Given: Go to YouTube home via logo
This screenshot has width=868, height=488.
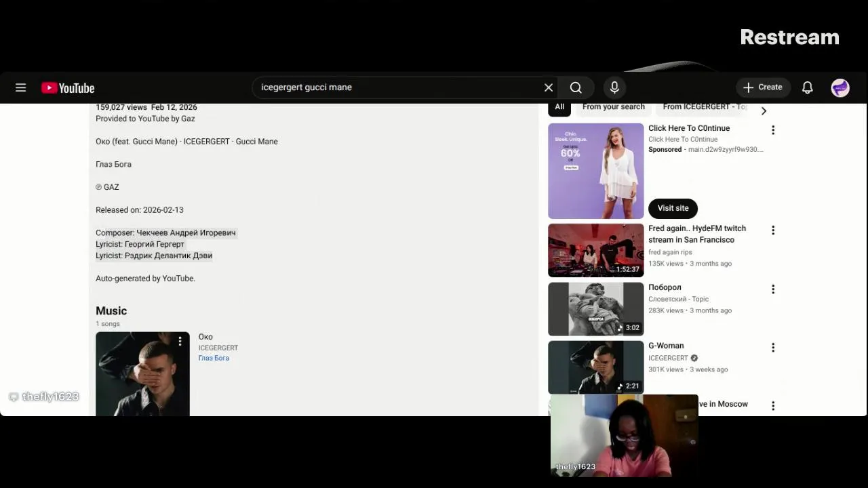Looking at the screenshot, I should pos(68,88).
